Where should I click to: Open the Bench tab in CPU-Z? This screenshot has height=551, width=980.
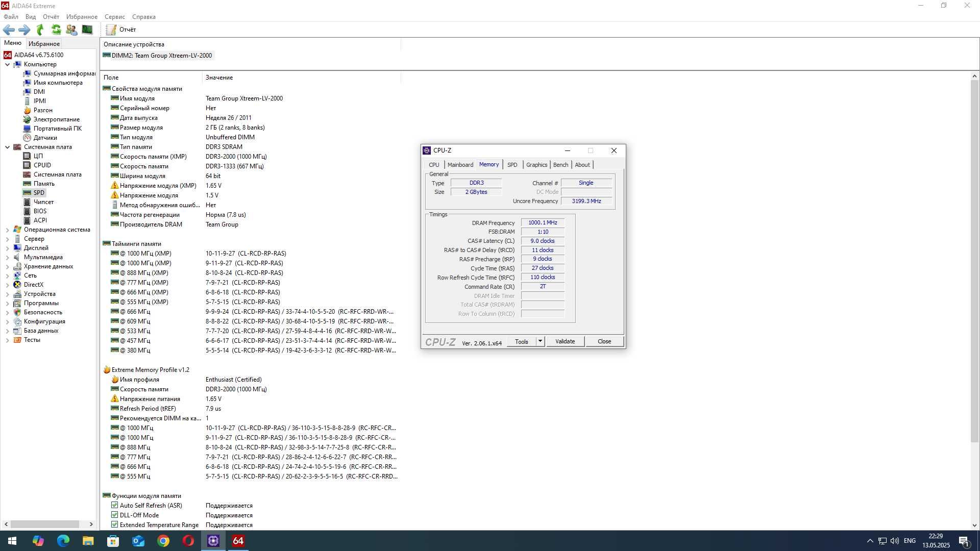point(560,165)
